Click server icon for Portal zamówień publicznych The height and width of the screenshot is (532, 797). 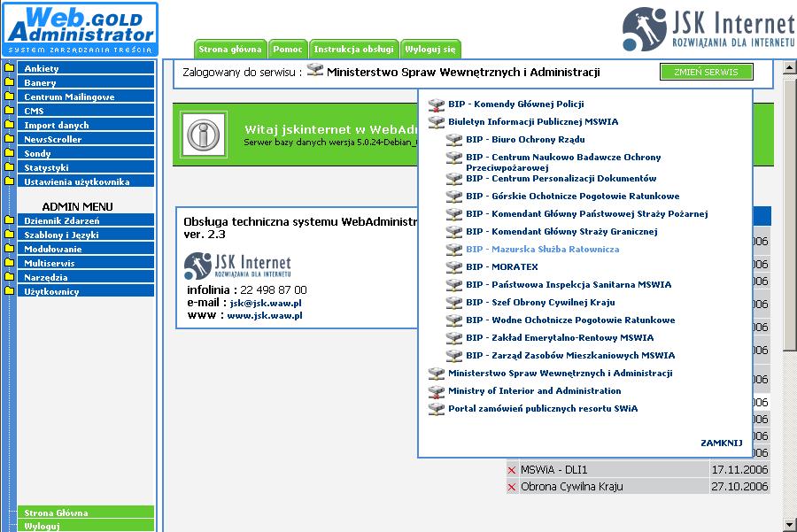coord(436,409)
